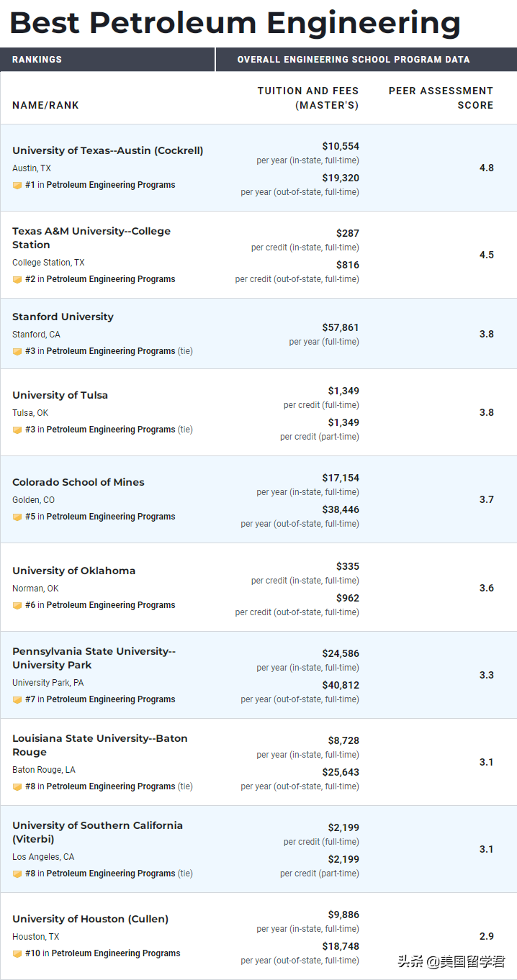Click the Tuition and Fees column header
Screen dimensions: 517x980
307,98
